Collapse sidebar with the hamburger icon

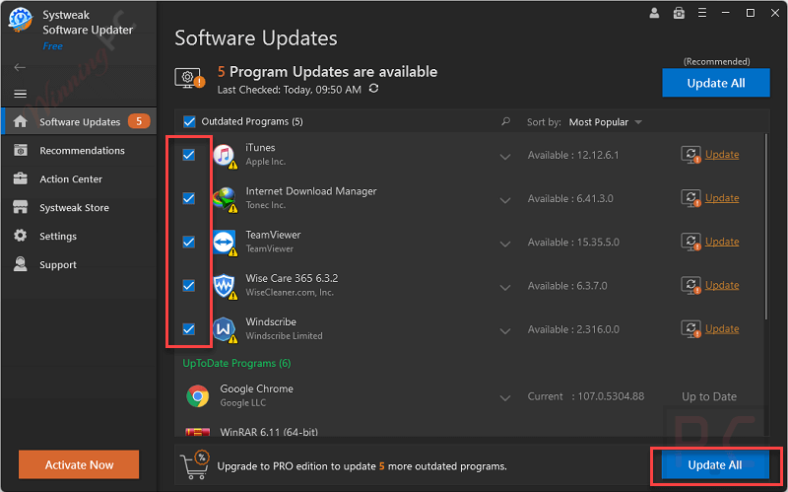pyautogui.click(x=20, y=93)
